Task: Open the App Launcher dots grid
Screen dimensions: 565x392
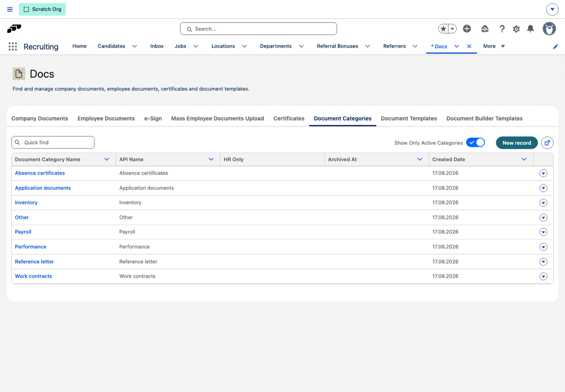Action: pos(13,46)
